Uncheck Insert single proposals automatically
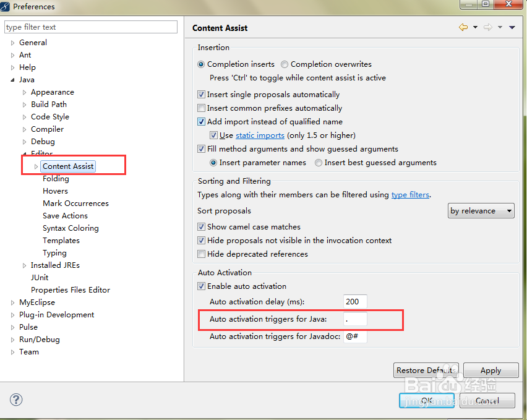The width and height of the screenshot is (527, 420). tap(201, 95)
